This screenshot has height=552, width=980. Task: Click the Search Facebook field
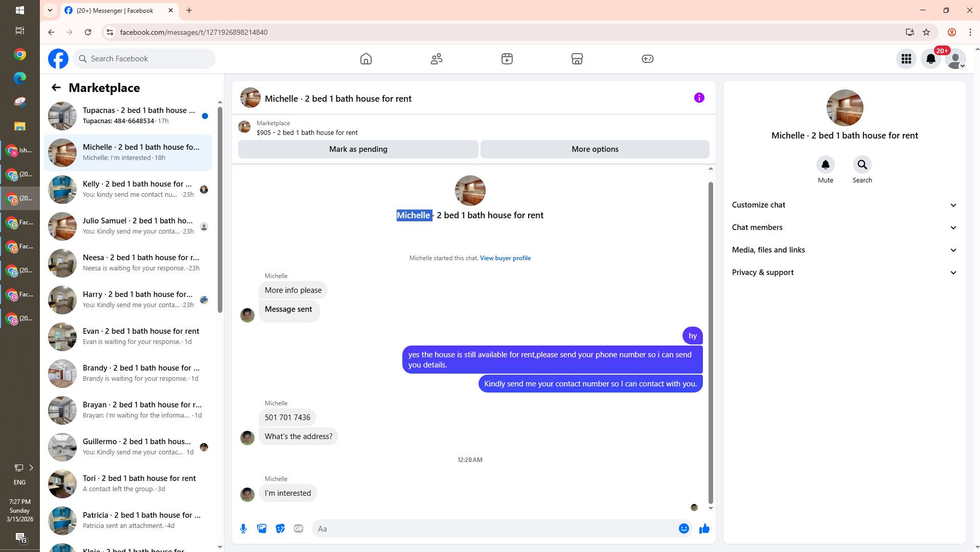pos(144,59)
